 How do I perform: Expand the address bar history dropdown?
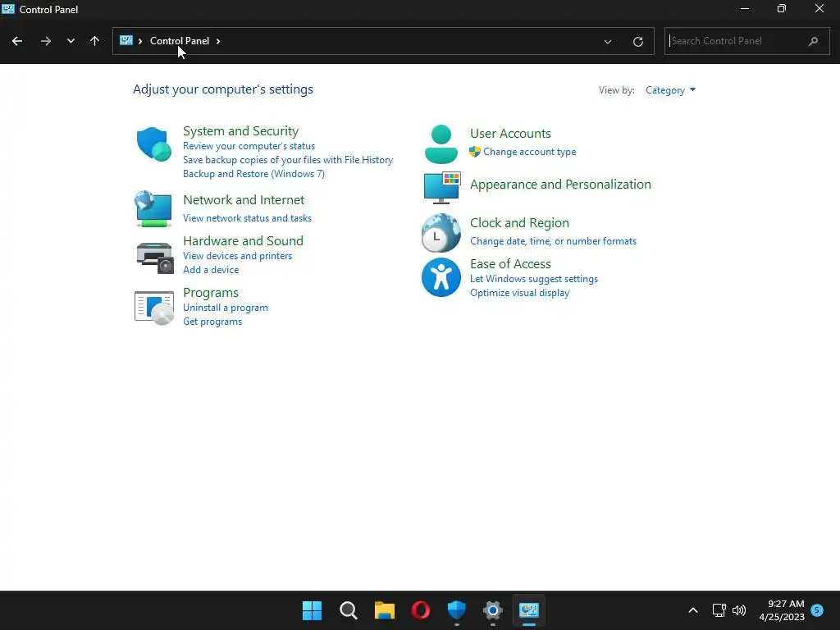coord(608,41)
